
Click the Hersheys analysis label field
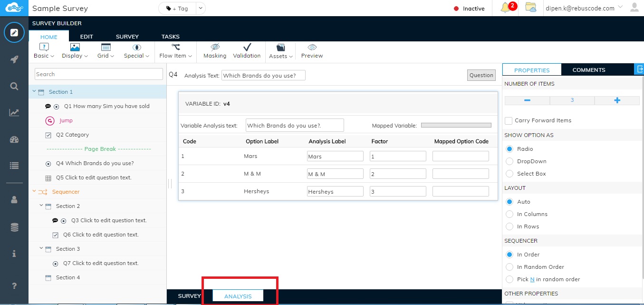coord(335,191)
